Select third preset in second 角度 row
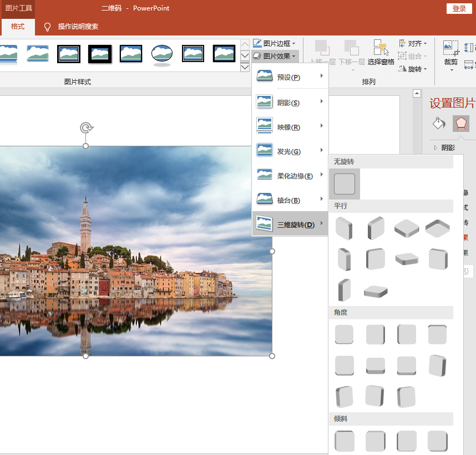476x455 pixels. 407,366
